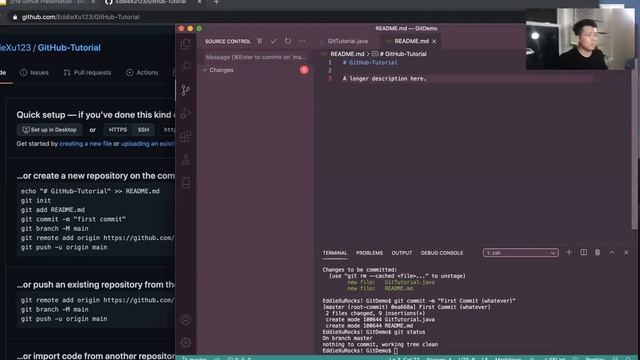This screenshot has width=640, height=360.
Task: Open the Explorer icon in VS Code activity bar
Action: 186,44
